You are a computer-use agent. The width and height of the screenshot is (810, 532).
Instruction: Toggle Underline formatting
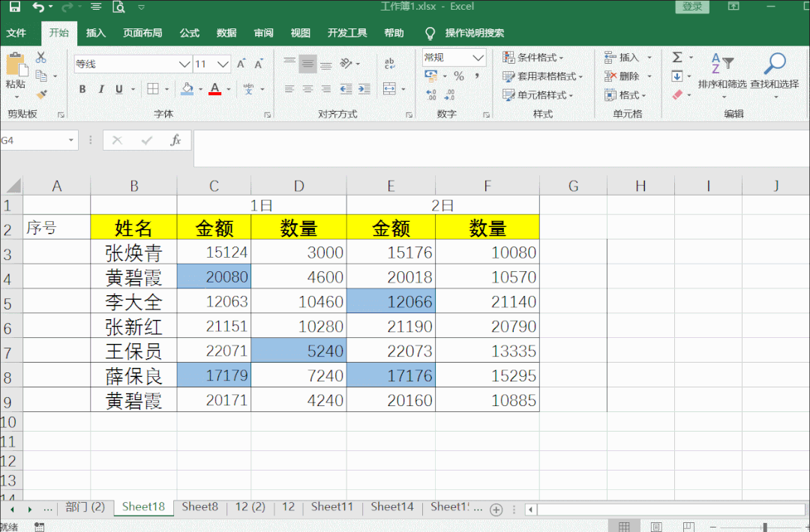[119, 88]
